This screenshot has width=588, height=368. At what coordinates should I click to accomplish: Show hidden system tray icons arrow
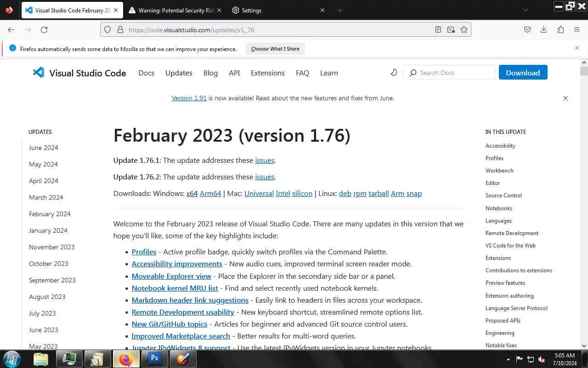pos(508,359)
